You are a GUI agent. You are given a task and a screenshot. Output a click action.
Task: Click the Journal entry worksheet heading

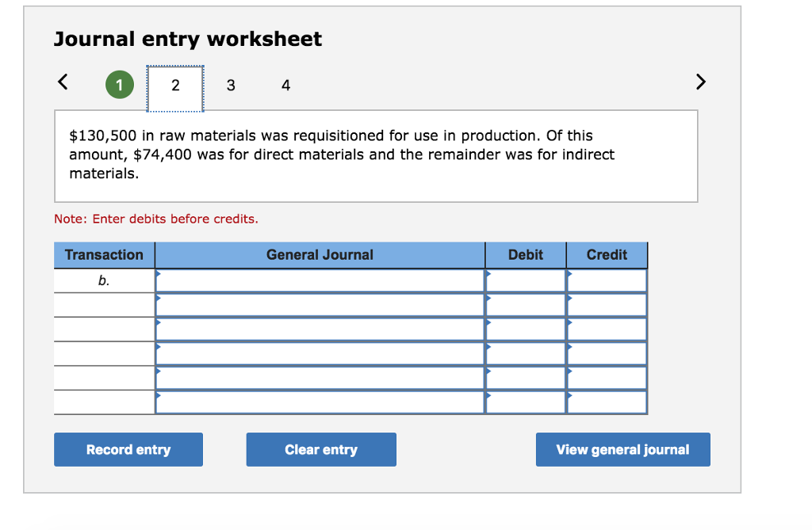(x=188, y=40)
